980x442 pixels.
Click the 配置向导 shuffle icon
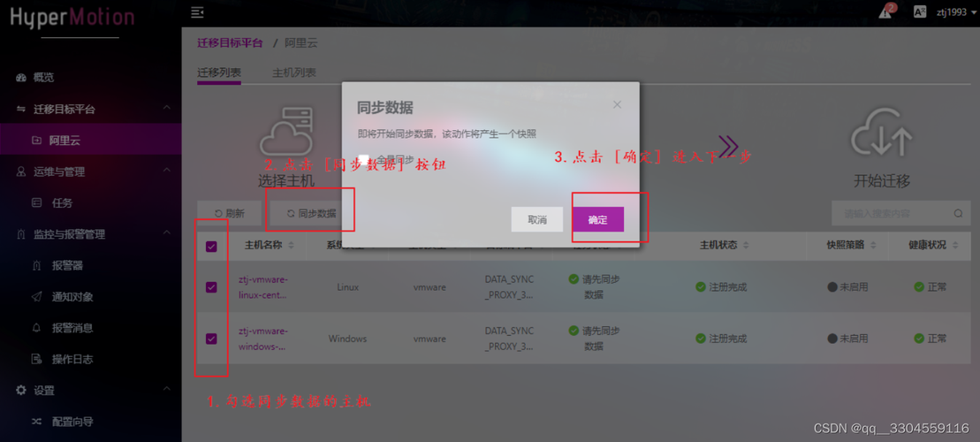click(x=37, y=422)
